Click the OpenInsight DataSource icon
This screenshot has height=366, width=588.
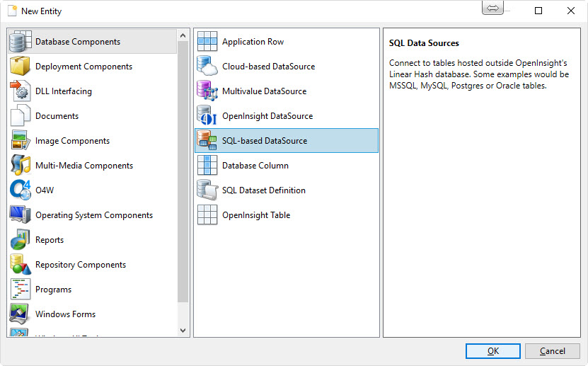tap(207, 115)
